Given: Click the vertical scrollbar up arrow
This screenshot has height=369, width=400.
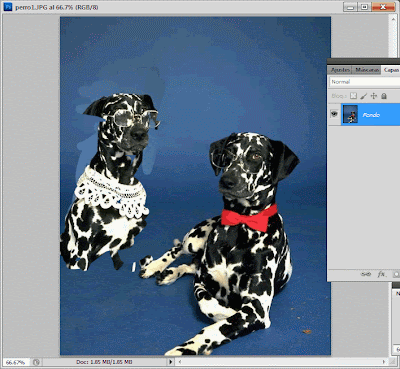Looking at the screenshot, I should click(394, 18).
